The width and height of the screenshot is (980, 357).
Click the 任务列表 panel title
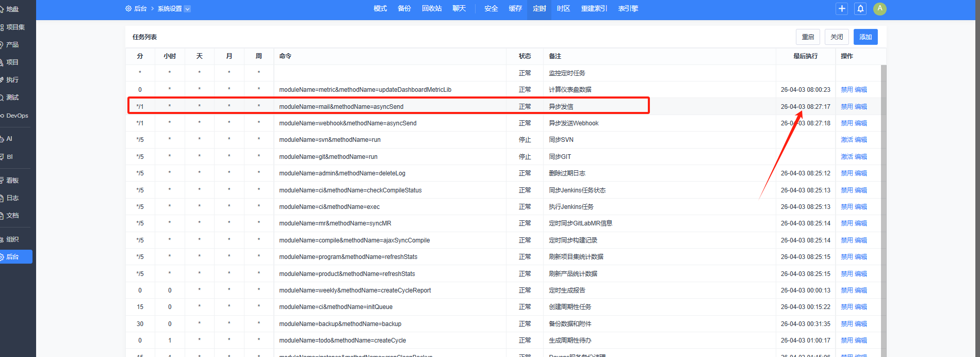point(144,37)
